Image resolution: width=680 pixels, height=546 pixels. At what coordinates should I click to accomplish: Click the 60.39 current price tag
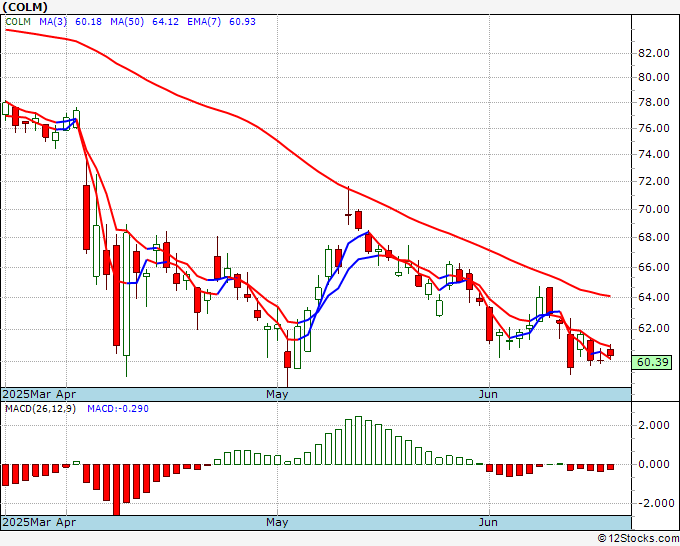[x=652, y=362]
